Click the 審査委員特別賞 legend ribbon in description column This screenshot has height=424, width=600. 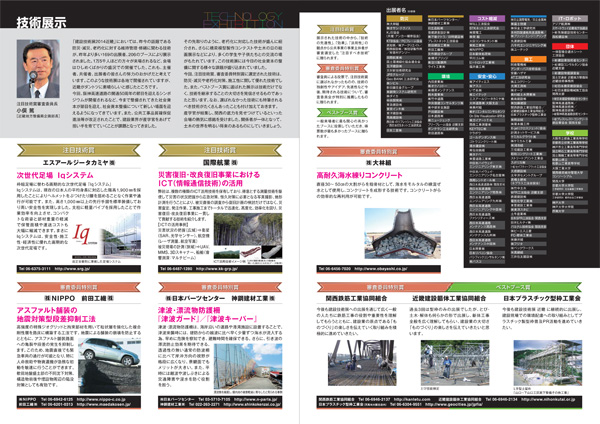(x=342, y=68)
